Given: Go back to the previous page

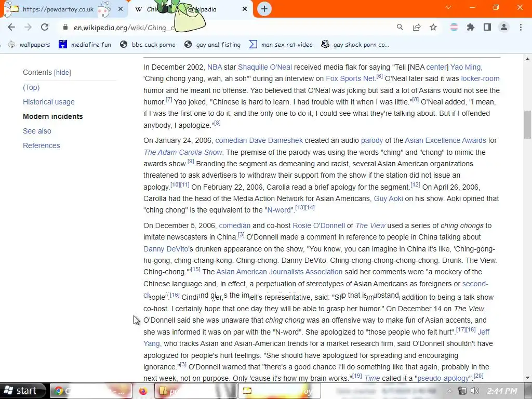Looking at the screenshot, I should (x=11, y=27).
